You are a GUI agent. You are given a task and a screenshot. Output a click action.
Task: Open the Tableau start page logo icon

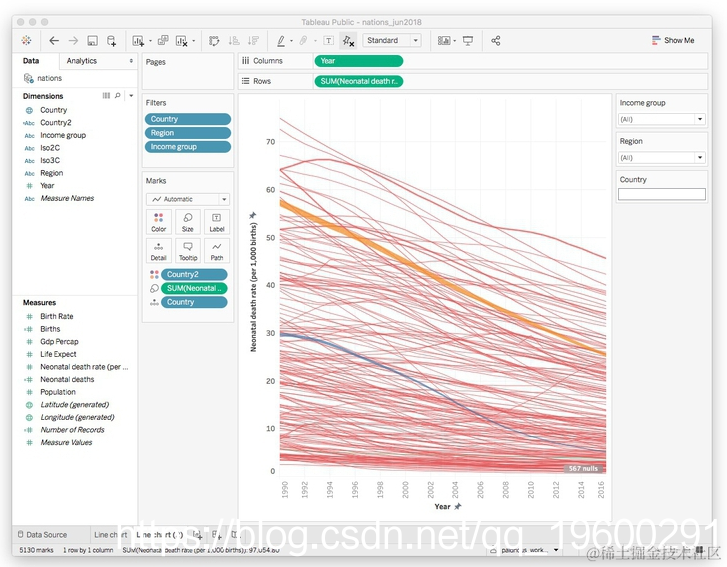pyautogui.click(x=26, y=40)
